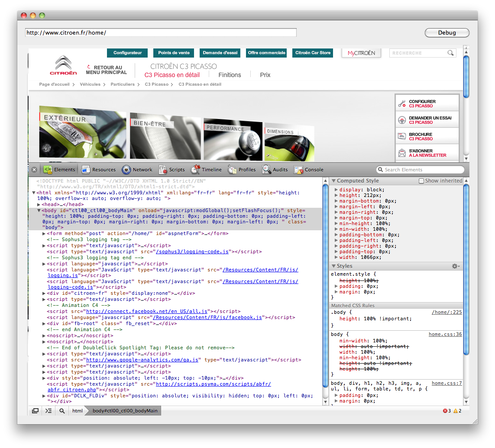Screen dimensions: 495x448
Task: Click the URL address field
Action: click(161, 32)
